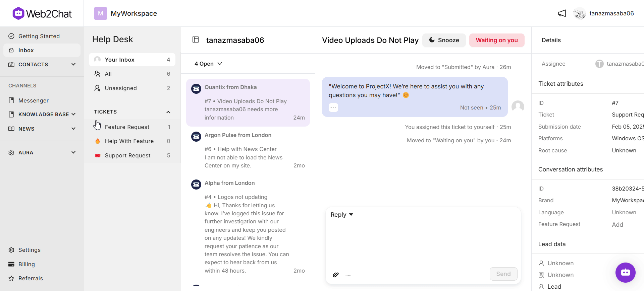The image size is (644, 291).
Task: Open the Logos not updating conversation
Action: 248,227
